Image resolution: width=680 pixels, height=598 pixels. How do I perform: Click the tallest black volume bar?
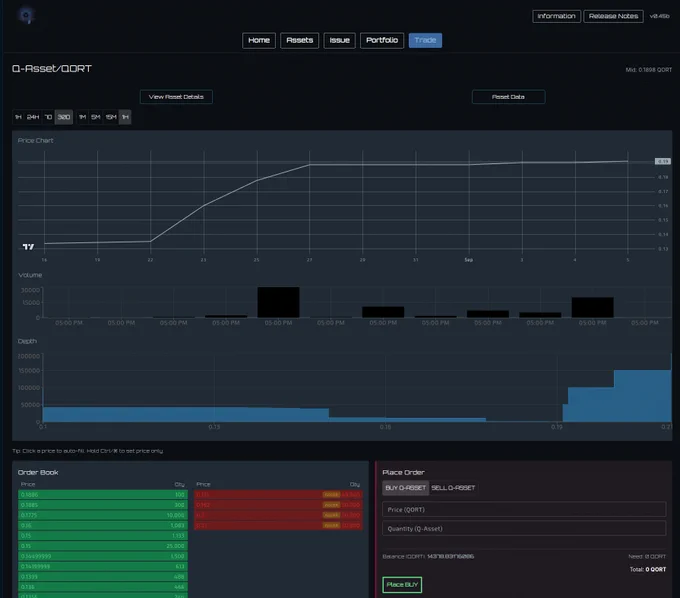click(x=278, y=302)
